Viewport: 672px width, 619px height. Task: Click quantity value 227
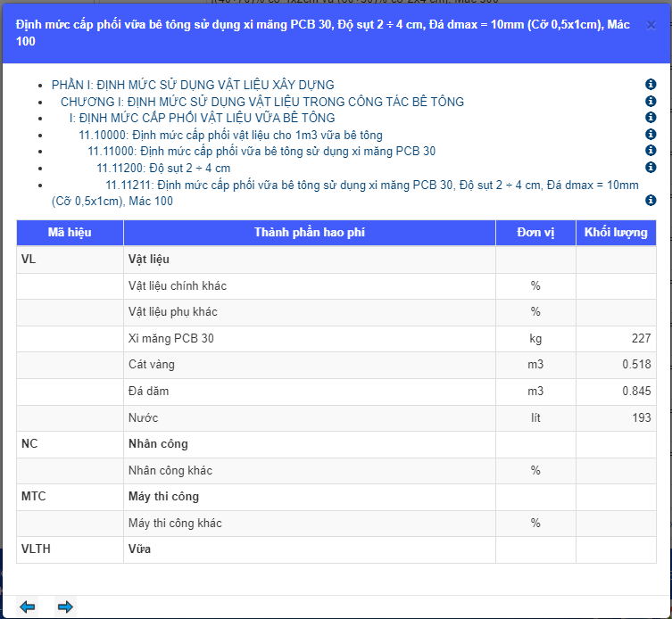pos(641,338)
